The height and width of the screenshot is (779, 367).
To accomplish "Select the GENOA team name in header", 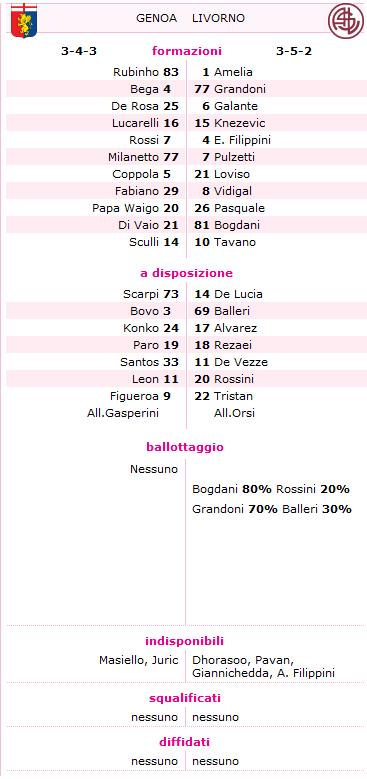I will click(x=156, y=18).
